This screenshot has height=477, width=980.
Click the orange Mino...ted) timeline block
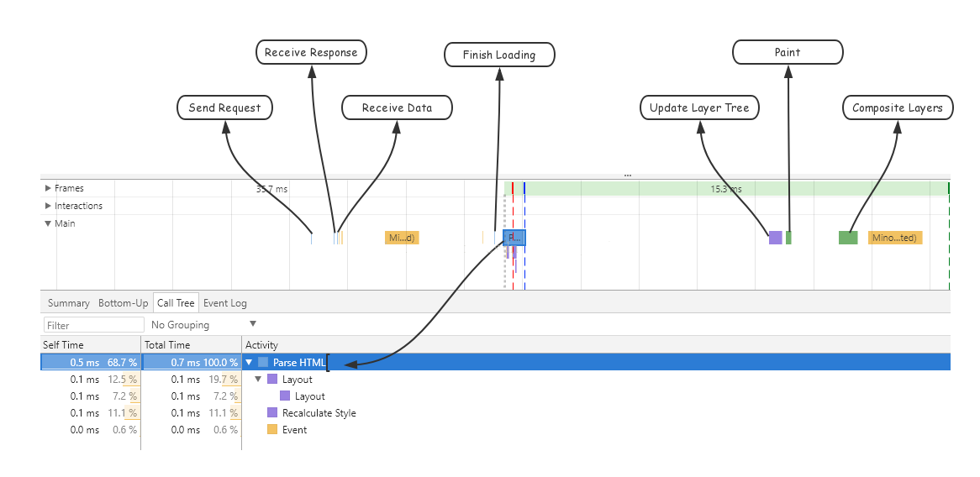click(896, 238)
